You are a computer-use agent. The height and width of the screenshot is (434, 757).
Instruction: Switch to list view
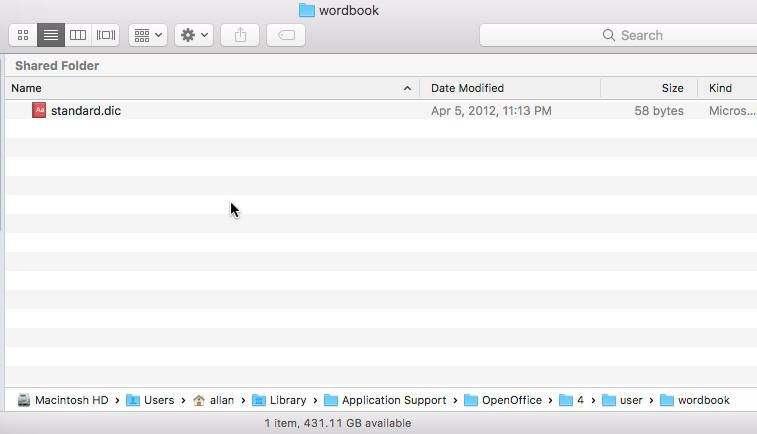[51, 35]
